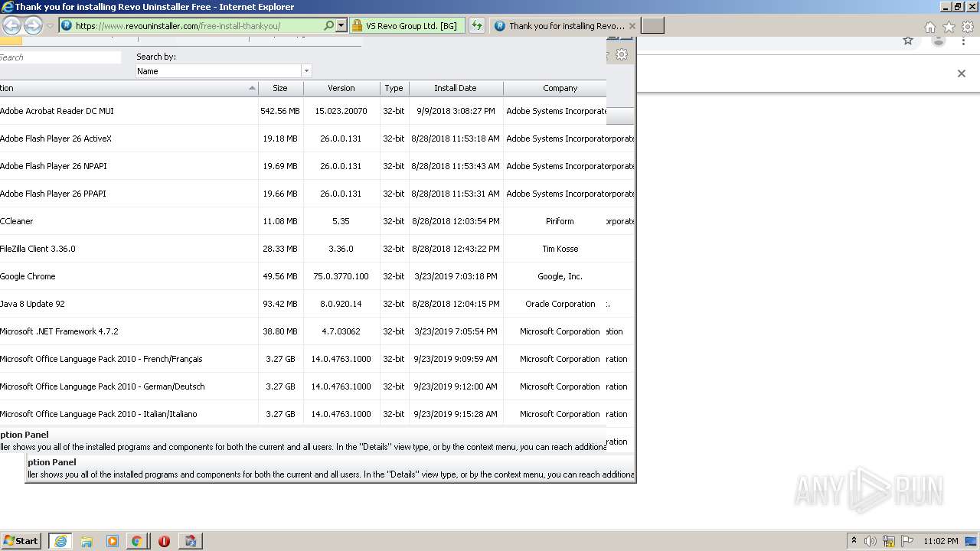
Task: Open the Revo Uninstaller taskbar icon
Action: [191, 541]
